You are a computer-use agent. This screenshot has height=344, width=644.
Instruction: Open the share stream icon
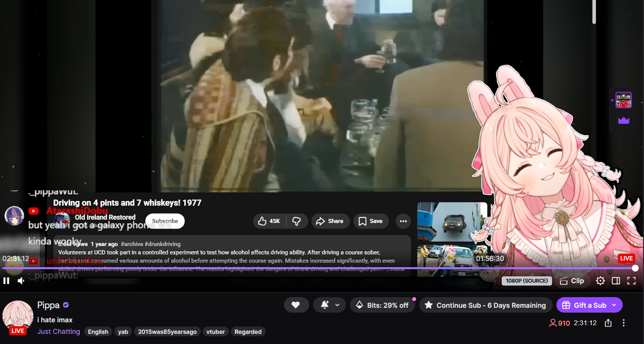point(608,323)
